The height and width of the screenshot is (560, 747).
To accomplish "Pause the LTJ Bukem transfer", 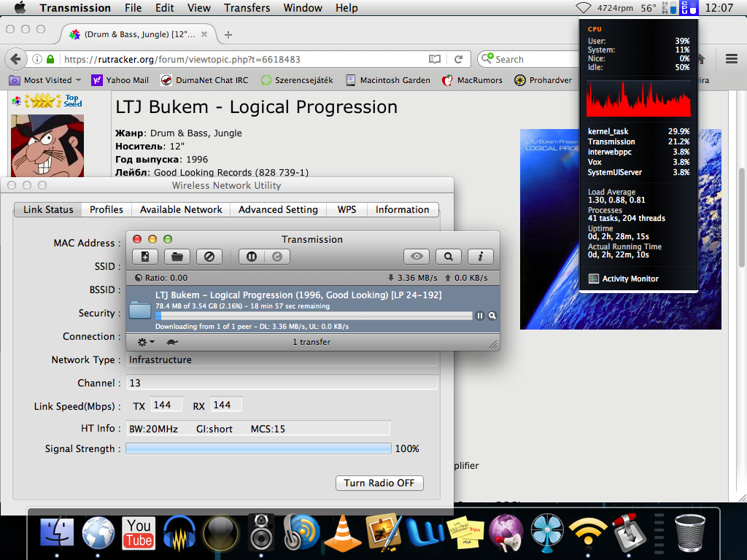I will tap(480, 316).
